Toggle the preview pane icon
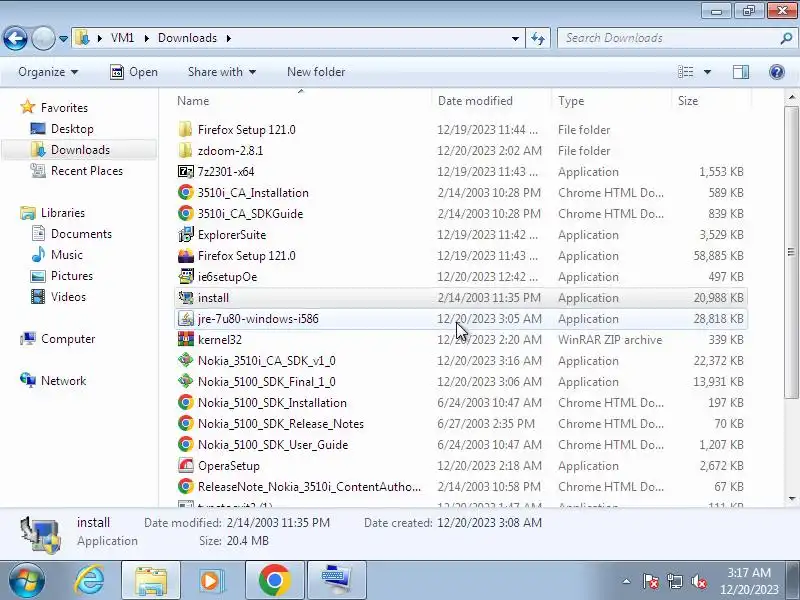The width and height of the screenshot is (800, 600). click(741, 72)
